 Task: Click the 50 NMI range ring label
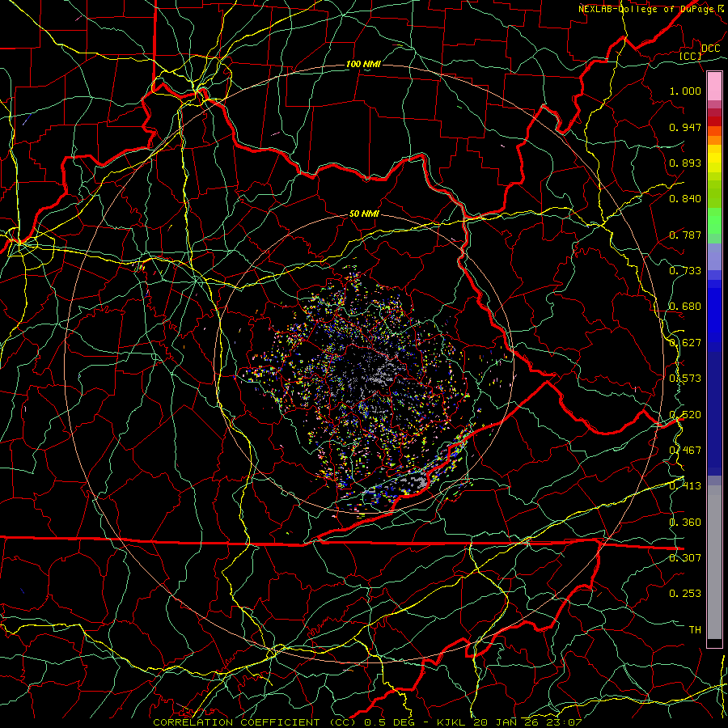(x=363, y=214)
